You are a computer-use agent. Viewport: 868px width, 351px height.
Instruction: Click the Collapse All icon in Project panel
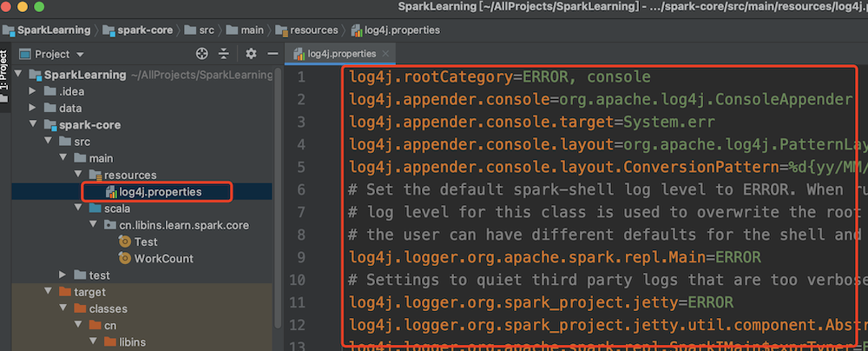(x=224, y=54)
